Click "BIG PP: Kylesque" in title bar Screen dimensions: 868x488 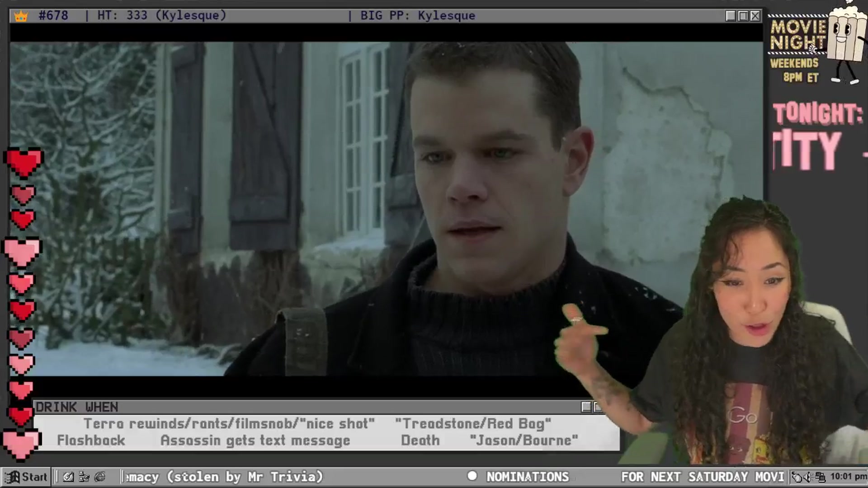click(418, 15)
